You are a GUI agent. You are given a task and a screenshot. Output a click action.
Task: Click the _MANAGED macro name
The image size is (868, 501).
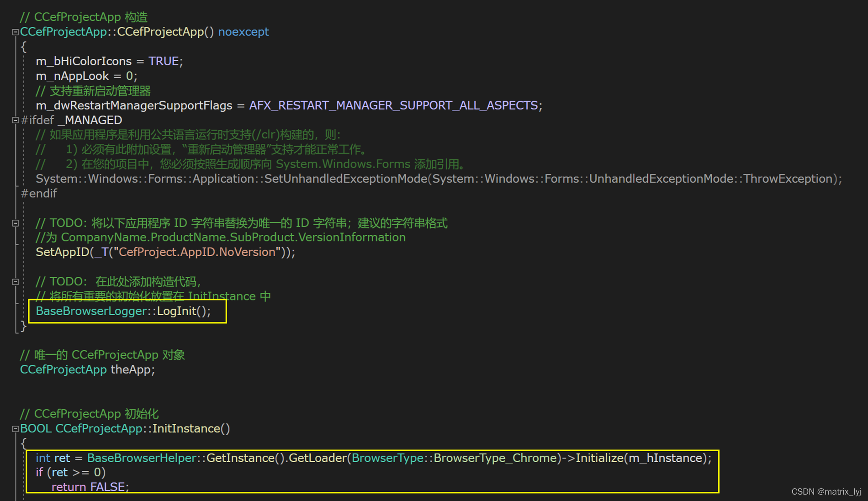90,120
